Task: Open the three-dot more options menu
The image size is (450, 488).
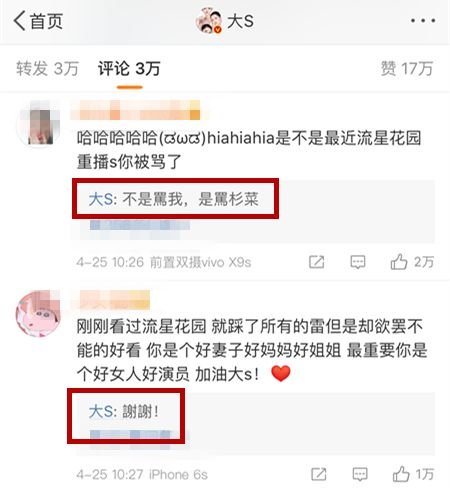Action: coord(423,21)
